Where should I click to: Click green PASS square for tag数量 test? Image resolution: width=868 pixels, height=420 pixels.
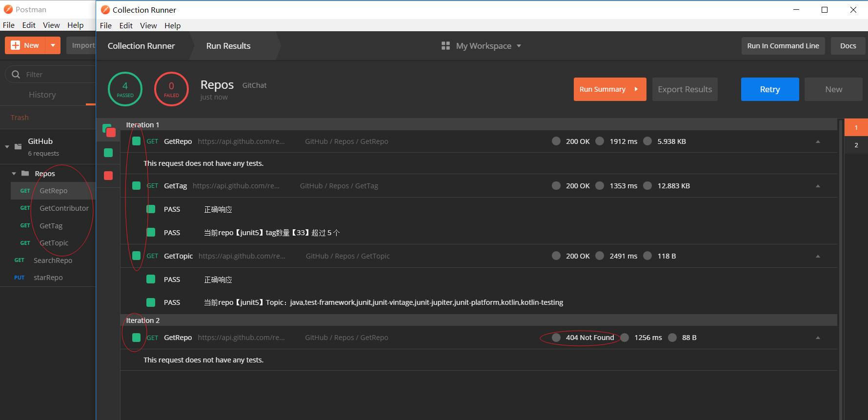(151, 232)
